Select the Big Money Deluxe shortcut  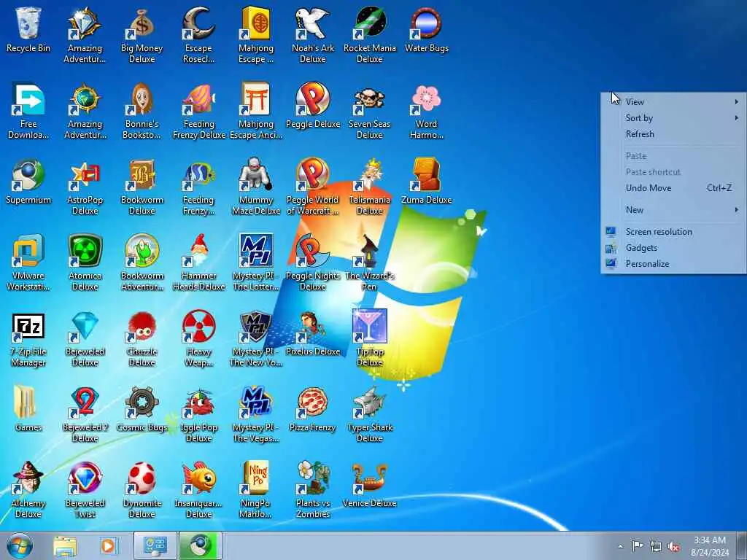pos(142,34)
